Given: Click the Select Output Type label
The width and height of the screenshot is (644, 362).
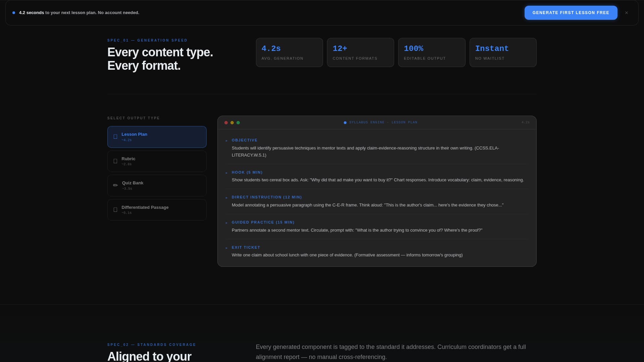Looking at the screenshot, I should point(133,118).
